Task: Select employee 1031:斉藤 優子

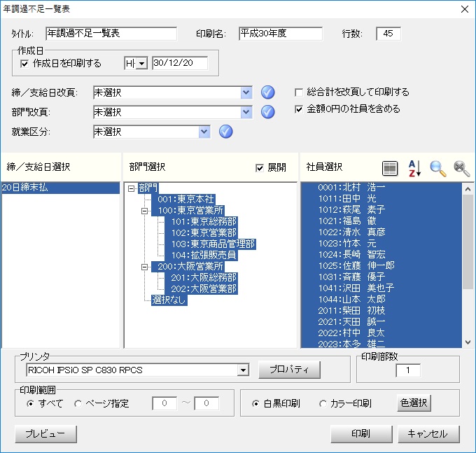Action: [x=381, y=277]
